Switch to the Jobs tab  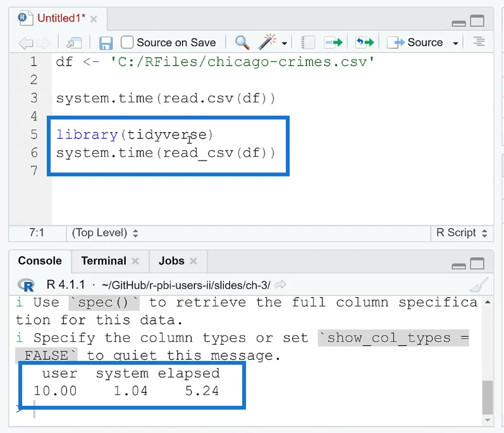(171, 261)
